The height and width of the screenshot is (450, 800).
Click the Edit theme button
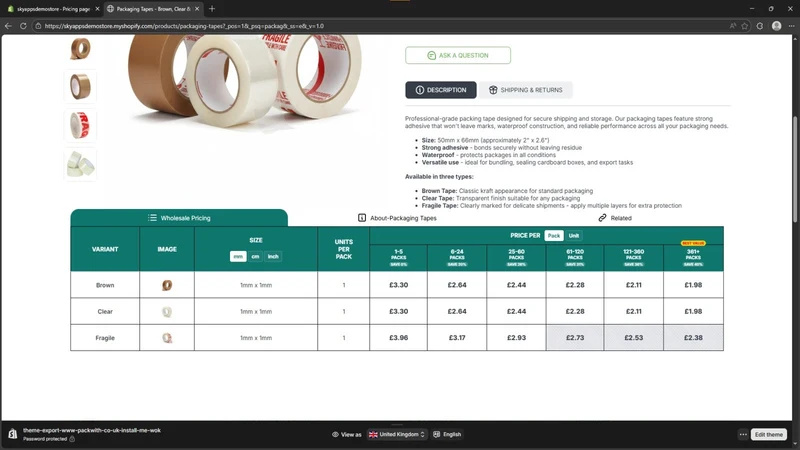coord(768,435)
